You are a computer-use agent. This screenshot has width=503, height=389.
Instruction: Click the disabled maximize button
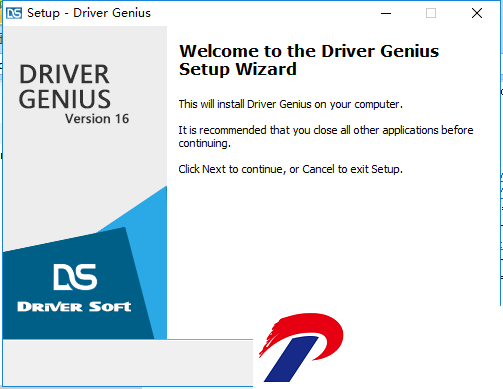pyautogui.click(x=431, y=13)
